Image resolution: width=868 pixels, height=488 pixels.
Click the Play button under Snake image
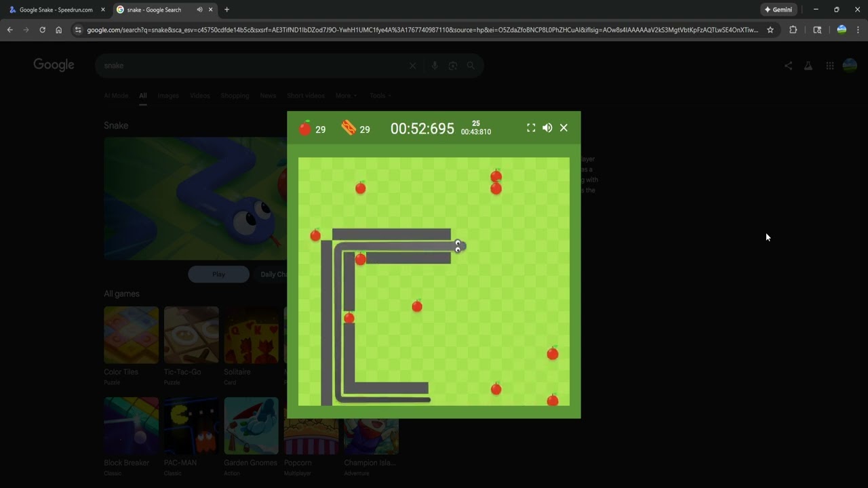click(218, 274)
